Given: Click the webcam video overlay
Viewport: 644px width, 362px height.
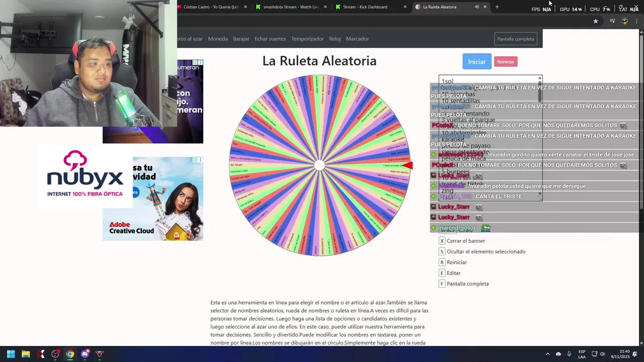Looking at the screenshot, I should tap(88, 63).
